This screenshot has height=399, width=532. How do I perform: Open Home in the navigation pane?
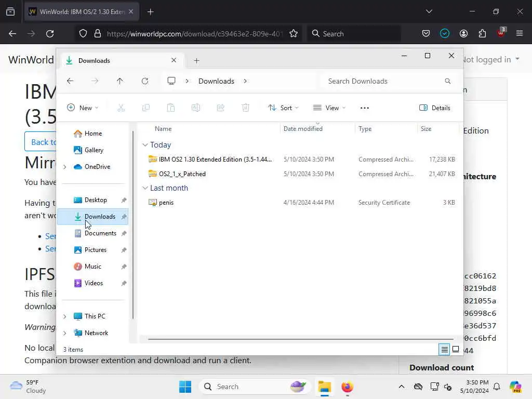(93, 134)
